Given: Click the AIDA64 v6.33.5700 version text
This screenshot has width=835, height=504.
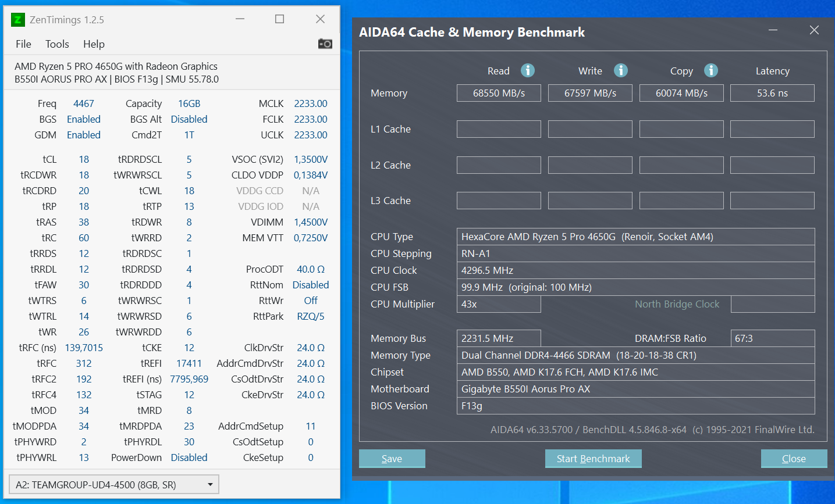Looking at the screenshot, I should (652, 430).
